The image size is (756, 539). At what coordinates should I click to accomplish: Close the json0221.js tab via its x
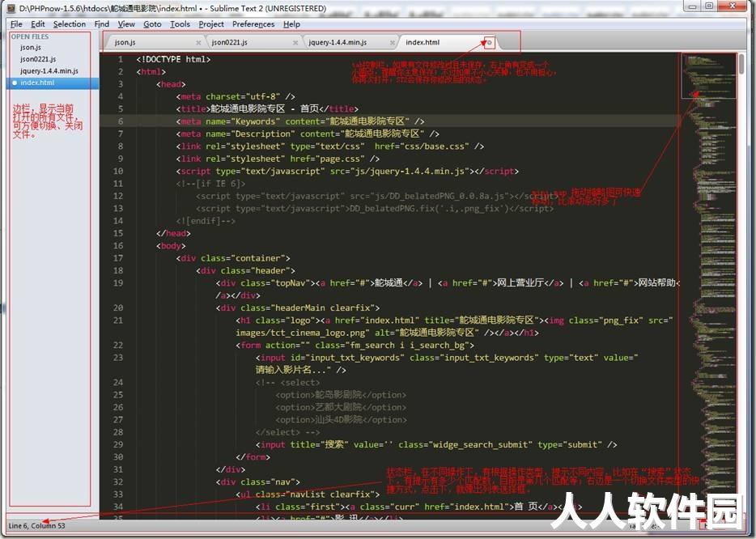tap(295, 43)
